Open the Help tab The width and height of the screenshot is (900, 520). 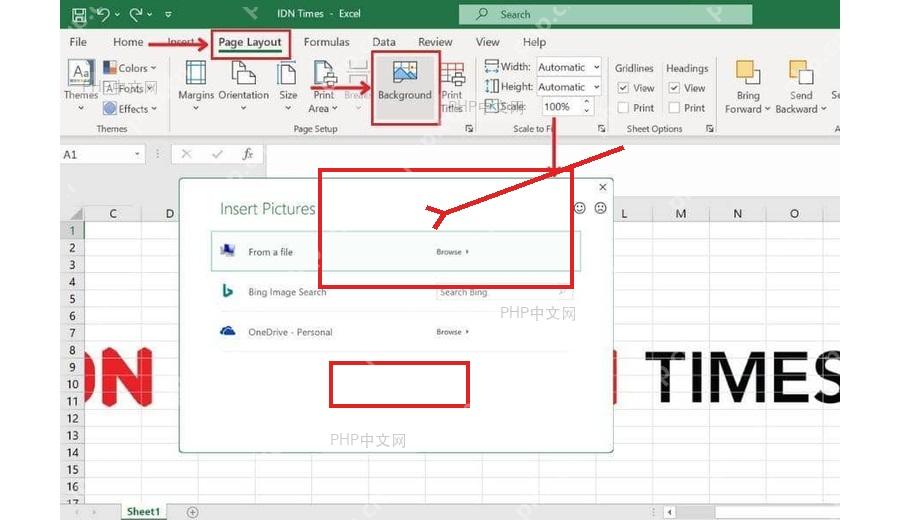pyautogui.click(x=534, y=42)
